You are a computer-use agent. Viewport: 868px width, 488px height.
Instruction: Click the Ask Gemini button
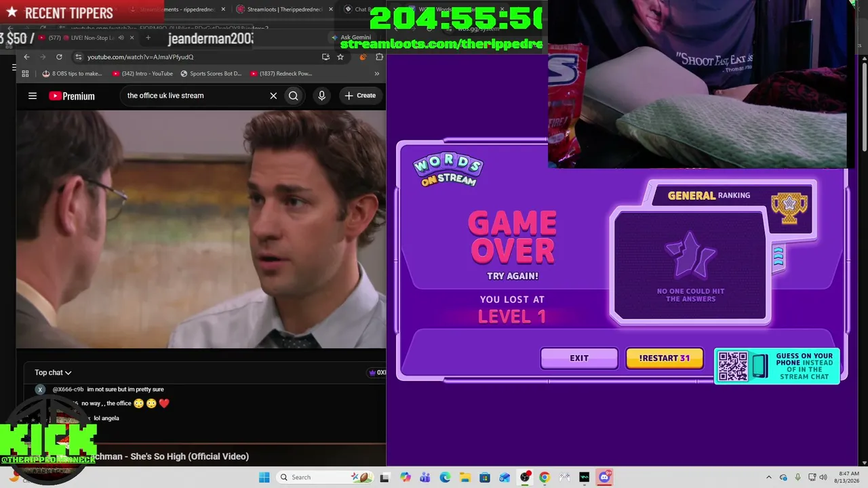[x=351, y=37]
